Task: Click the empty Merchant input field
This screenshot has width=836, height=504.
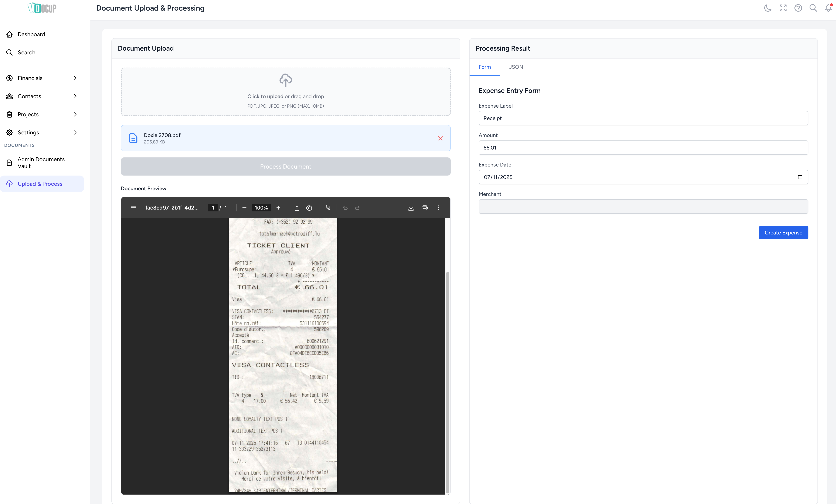Action: [x=643, y=206]
